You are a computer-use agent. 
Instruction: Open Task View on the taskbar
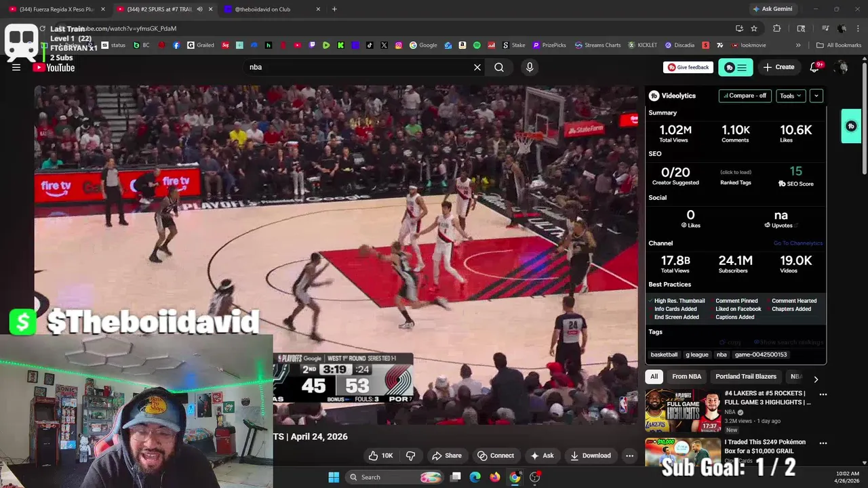coord(456,477)
